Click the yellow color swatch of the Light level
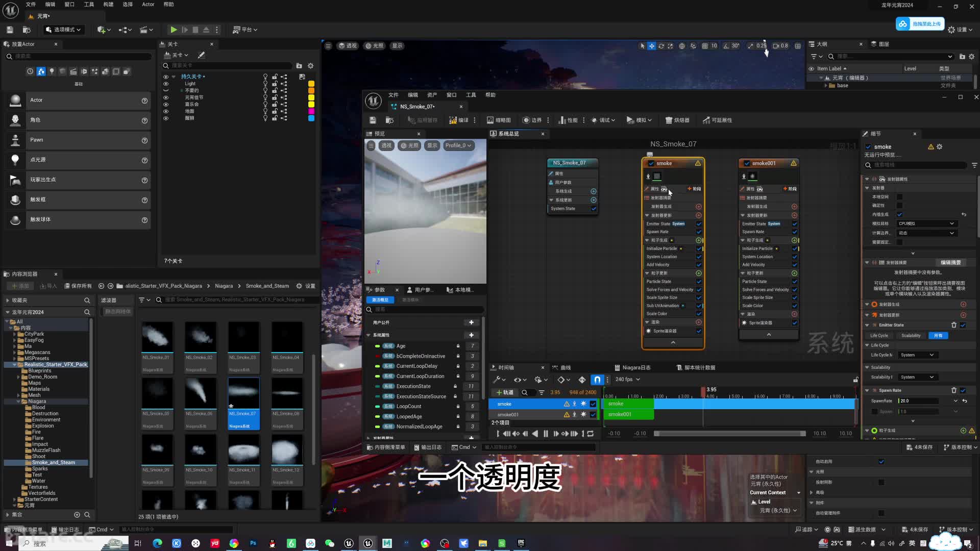This screenshot has width=980, height=551. coord(311,84)
